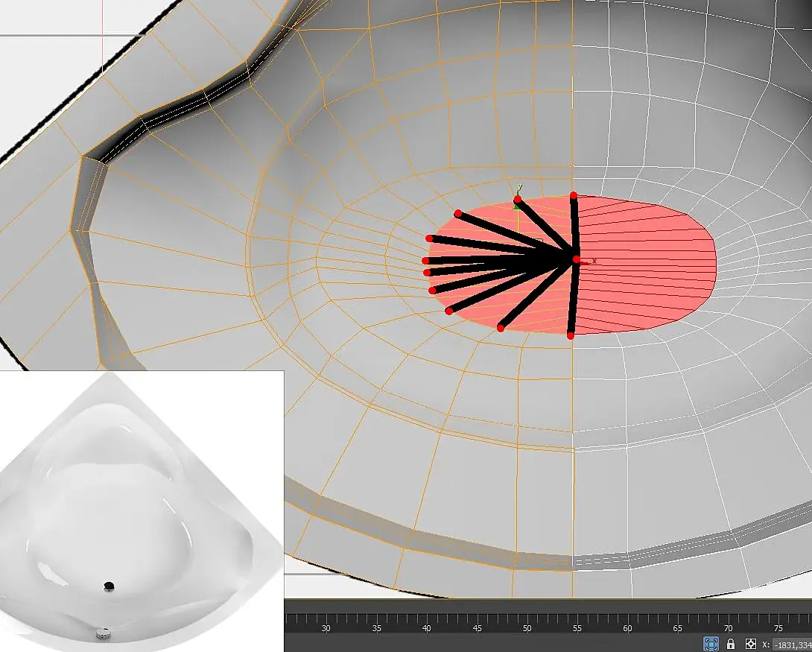The height and width of the screenshot is (652, 812).
Task: Select the top vertex above the center point
Action: click(x=574, y=196)
